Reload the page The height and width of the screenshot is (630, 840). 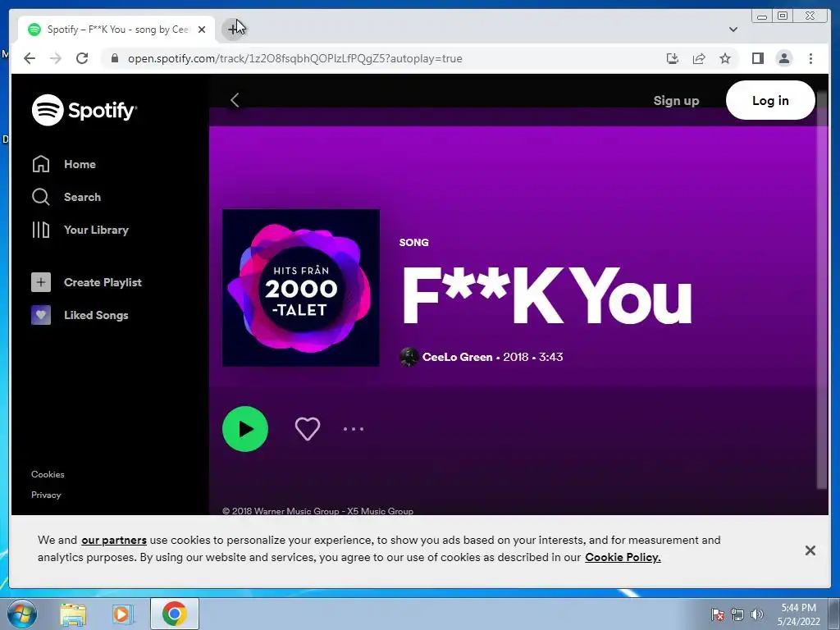point(82,58)
